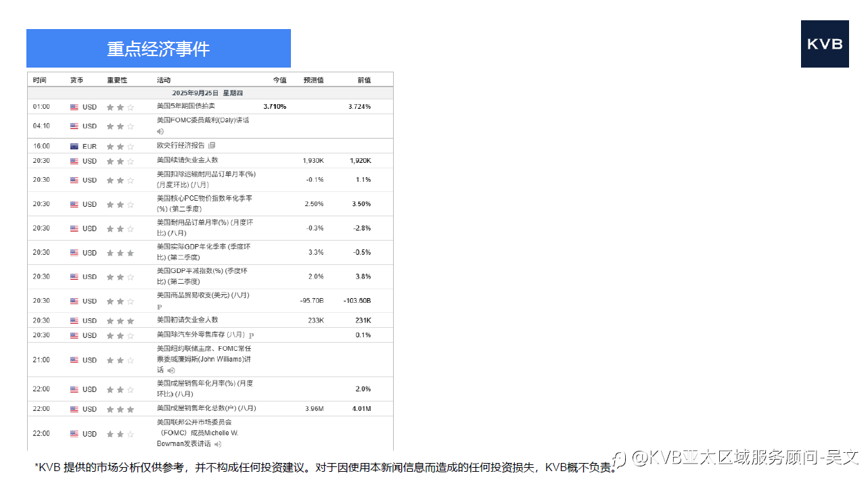Click the 预测值 column header
The image size is (868, 488).
[313, 80]
